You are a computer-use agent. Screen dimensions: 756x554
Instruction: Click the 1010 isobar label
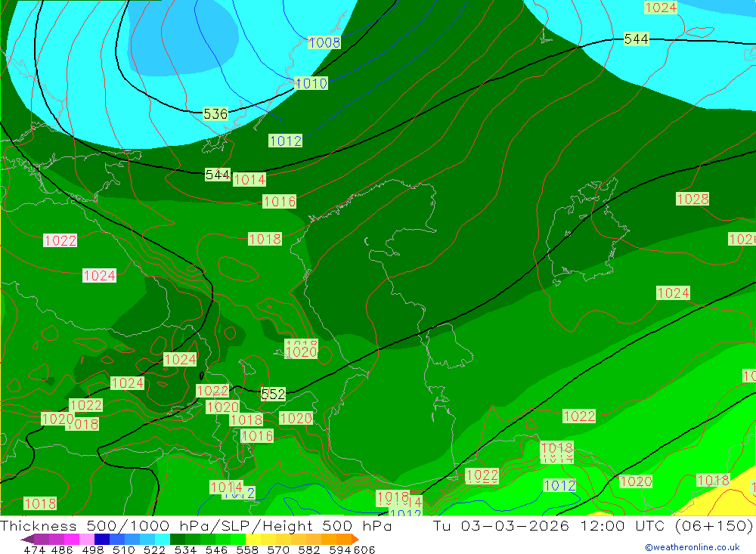[311, 83]
